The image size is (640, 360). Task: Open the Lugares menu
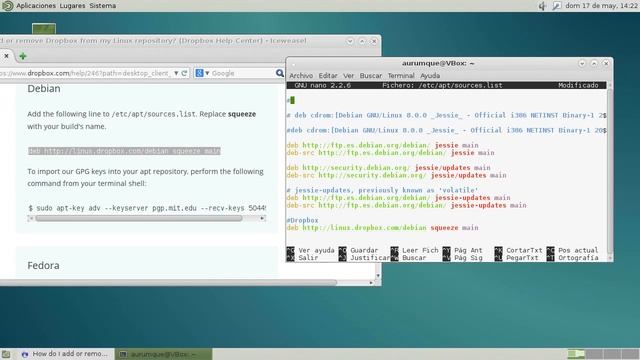click(x=72, y=6)
